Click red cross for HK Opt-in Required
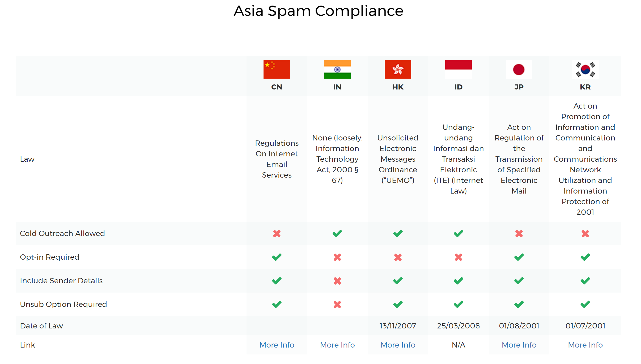This screenshot has height=364, width=641. click(398, 257)
